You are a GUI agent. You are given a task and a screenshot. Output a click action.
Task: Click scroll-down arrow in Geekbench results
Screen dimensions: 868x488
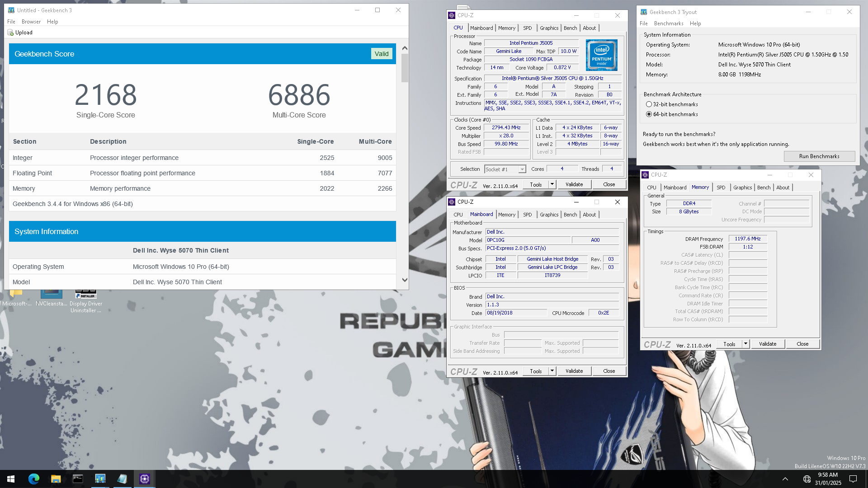pyautogui.click(x=405, y=280)
